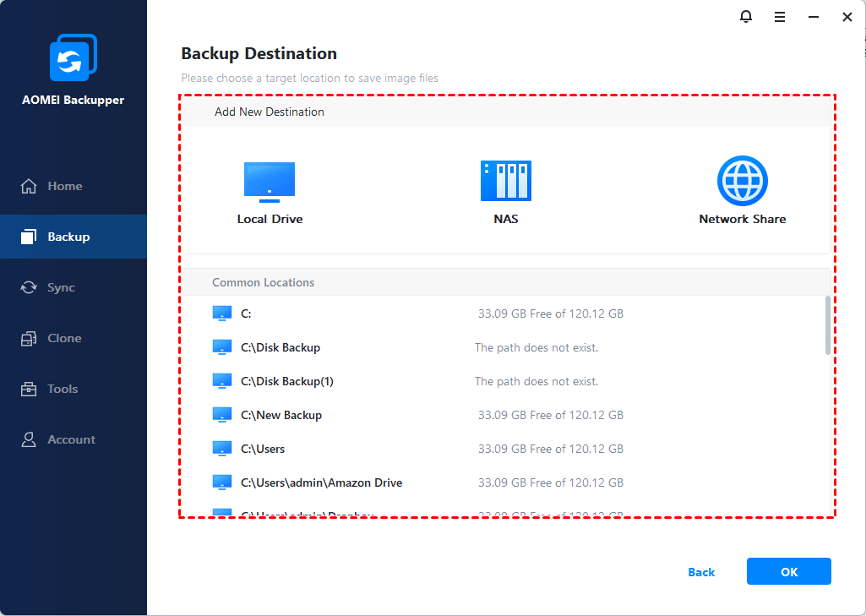
Task: Open notifications bell icon
Action: coord(746,17)
